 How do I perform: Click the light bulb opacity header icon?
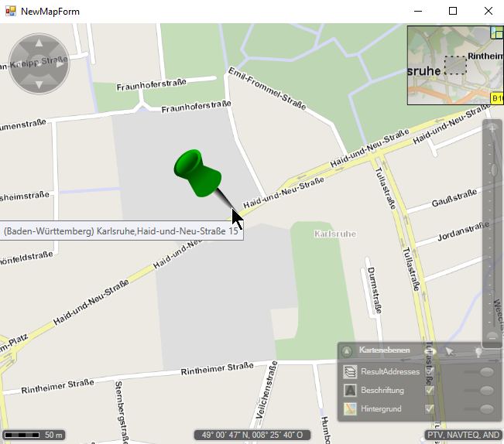(478, 352)
